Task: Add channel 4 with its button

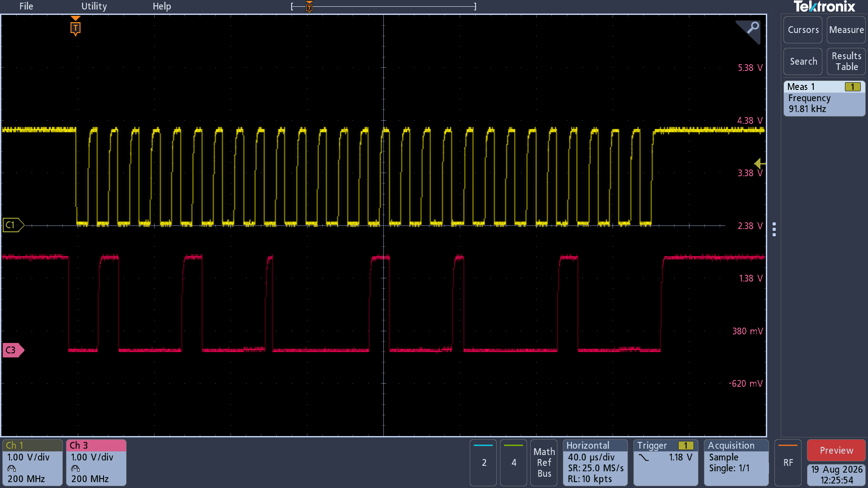Action: (514, 462)
